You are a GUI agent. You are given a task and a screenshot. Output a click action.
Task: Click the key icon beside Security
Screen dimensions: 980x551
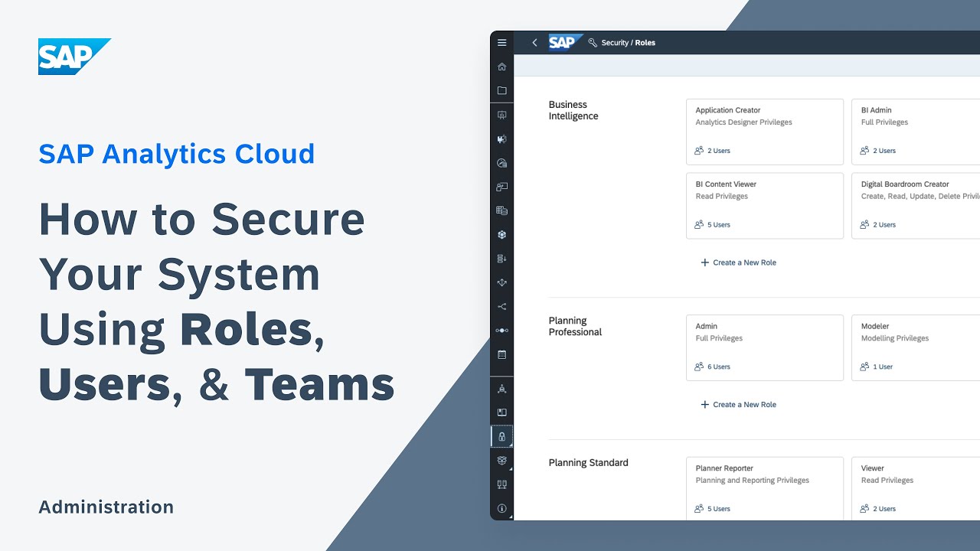pos(593,43)
